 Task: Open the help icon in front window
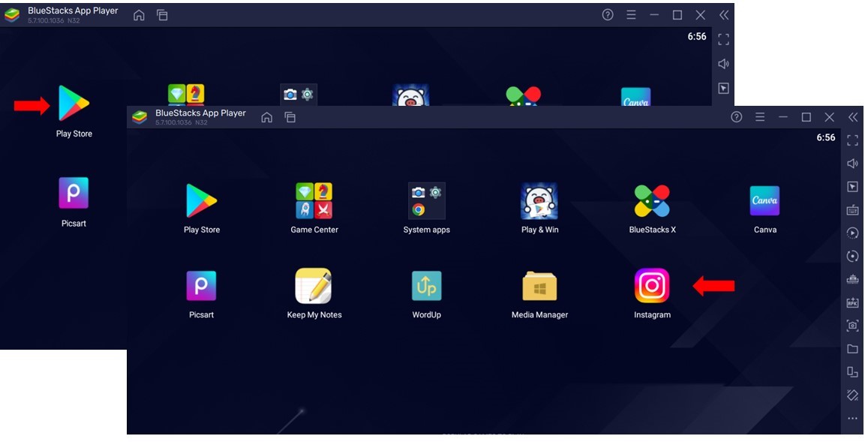point(736,117)
